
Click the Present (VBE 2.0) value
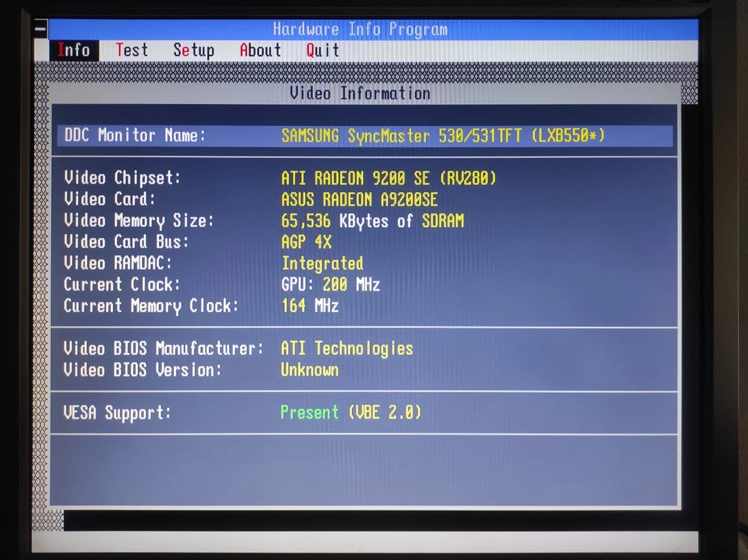(x=351, y=412)
